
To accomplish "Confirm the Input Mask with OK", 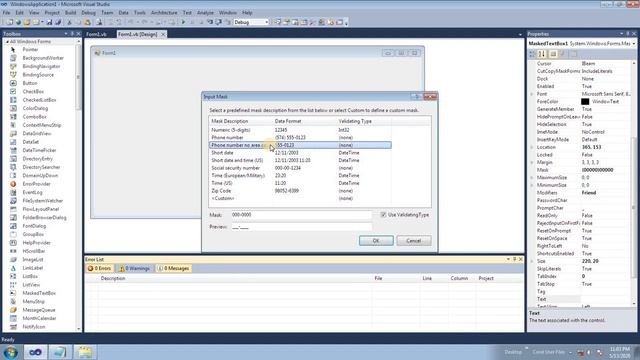I will point(376,240).
